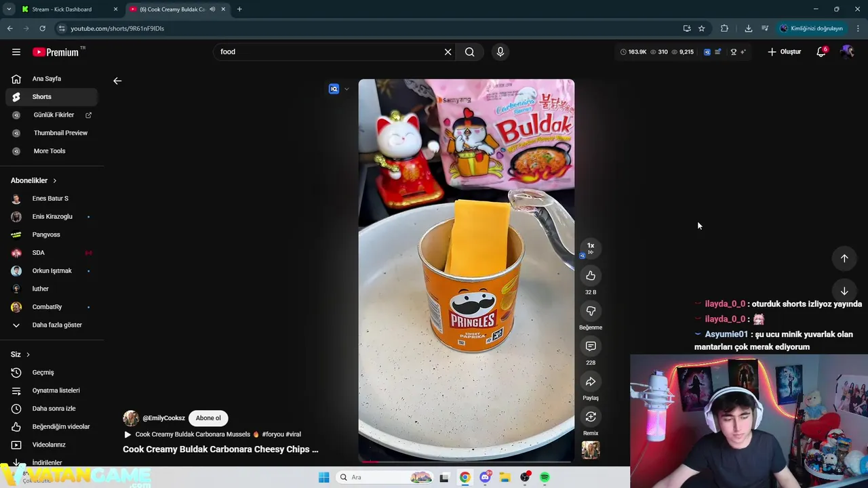868x488 pixels.
Task: Open Videolarınız in the sidebar
Action: pos(52,445)
